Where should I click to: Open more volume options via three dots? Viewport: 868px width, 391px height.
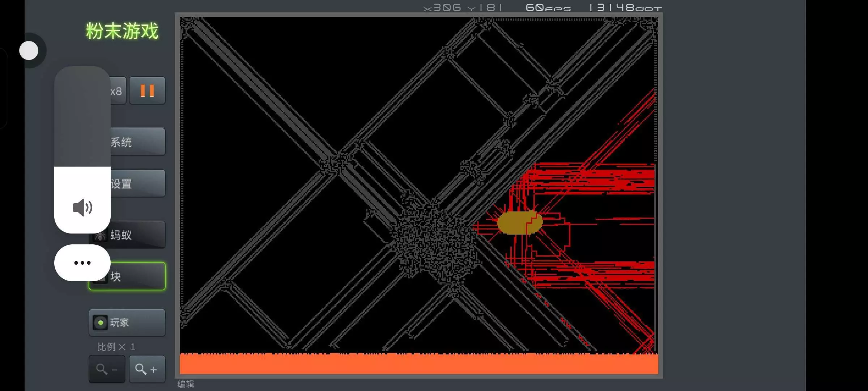(x=82, y=263)
